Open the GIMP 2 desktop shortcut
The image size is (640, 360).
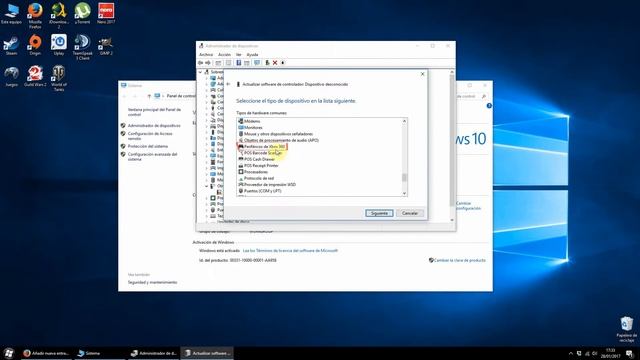click(106, 45)
